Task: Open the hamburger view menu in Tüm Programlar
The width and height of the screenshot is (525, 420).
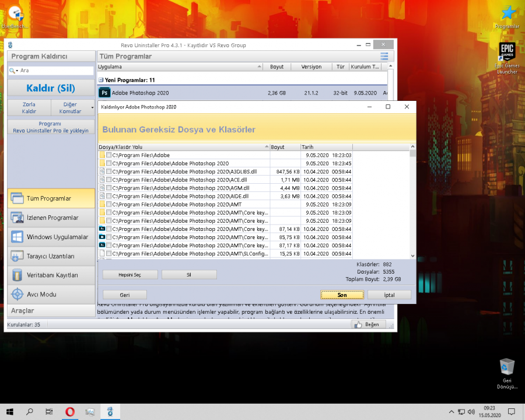Action: (384, 57)
